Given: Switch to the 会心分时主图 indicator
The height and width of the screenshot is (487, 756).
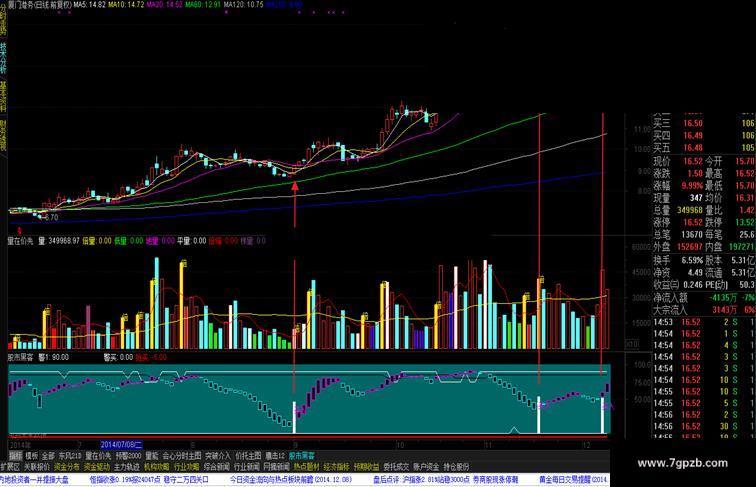Looking at the screenshot, I should [x=182, y=456].
